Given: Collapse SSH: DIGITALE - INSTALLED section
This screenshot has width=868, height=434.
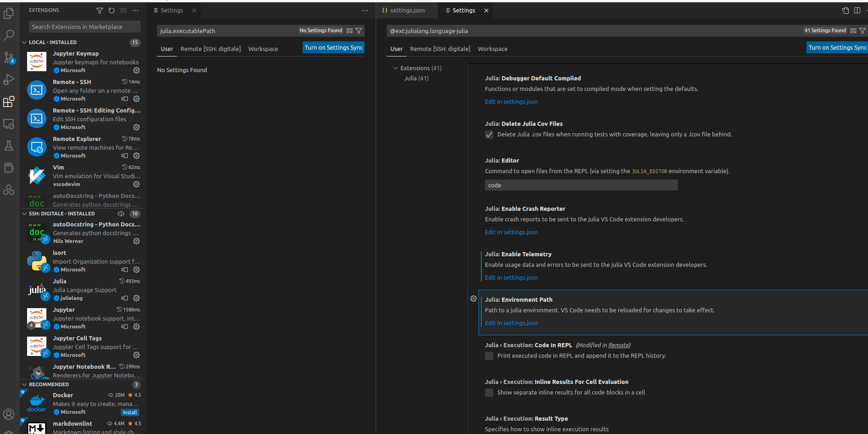Looking at the screenshot, I should pos(24,214).
